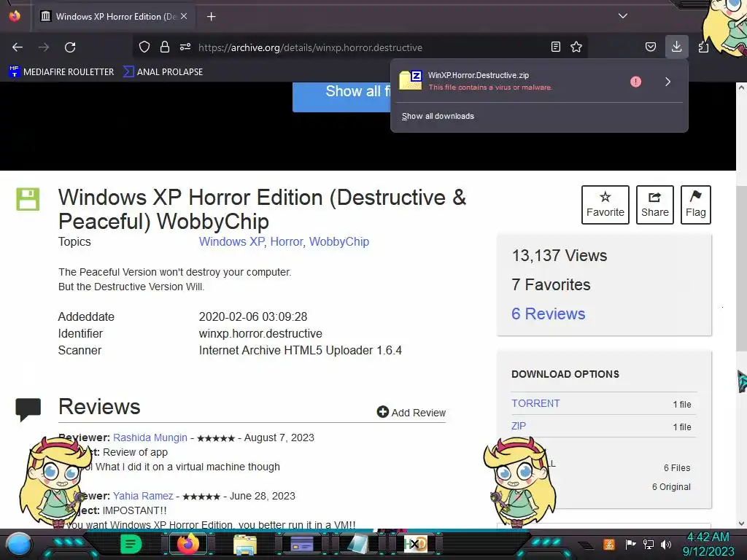Switch to Firefox in the taskbar
Image resolution: width=747 pixels, height=560 pixels.
tap(188, 544)
